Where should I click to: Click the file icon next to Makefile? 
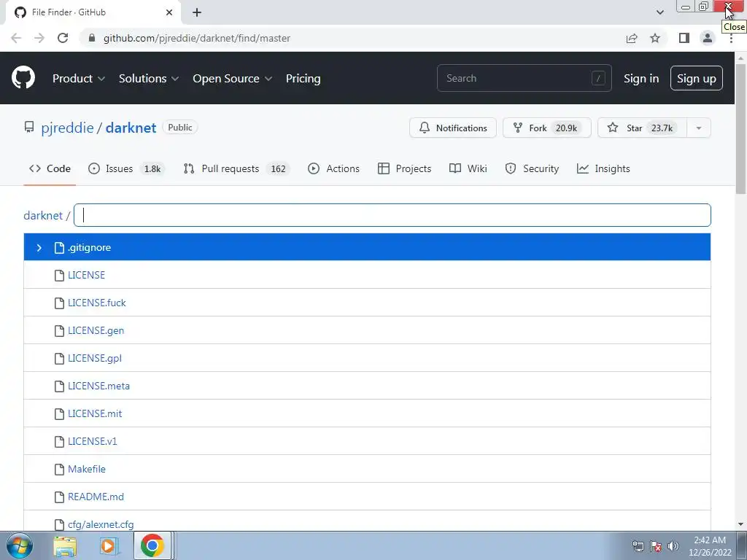click(59, 469)
